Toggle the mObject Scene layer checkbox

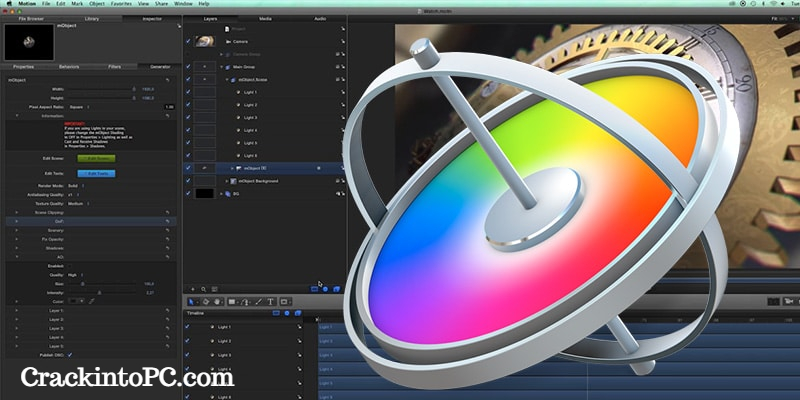188,80
